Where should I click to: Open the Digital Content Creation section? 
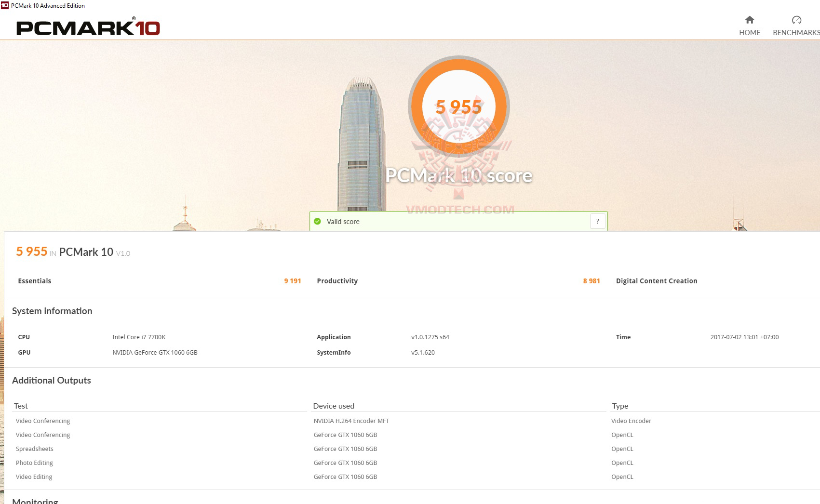[657, 281]
